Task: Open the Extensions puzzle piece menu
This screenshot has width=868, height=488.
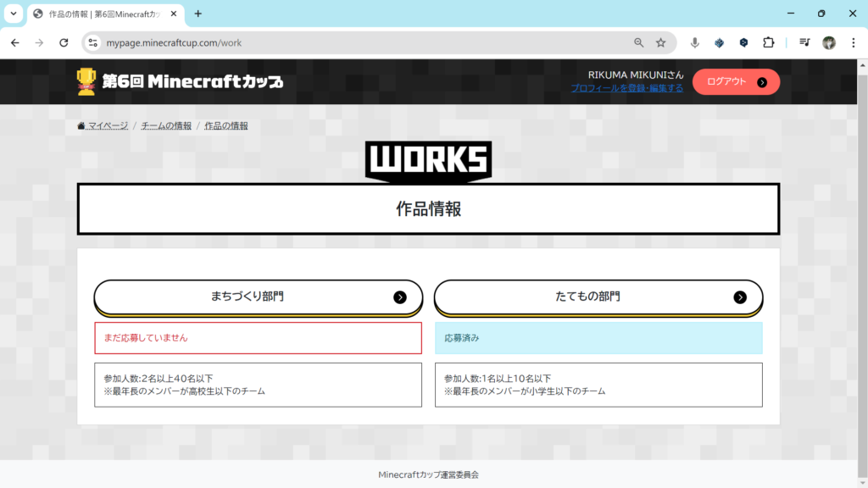Action: [x=769, y=43]
